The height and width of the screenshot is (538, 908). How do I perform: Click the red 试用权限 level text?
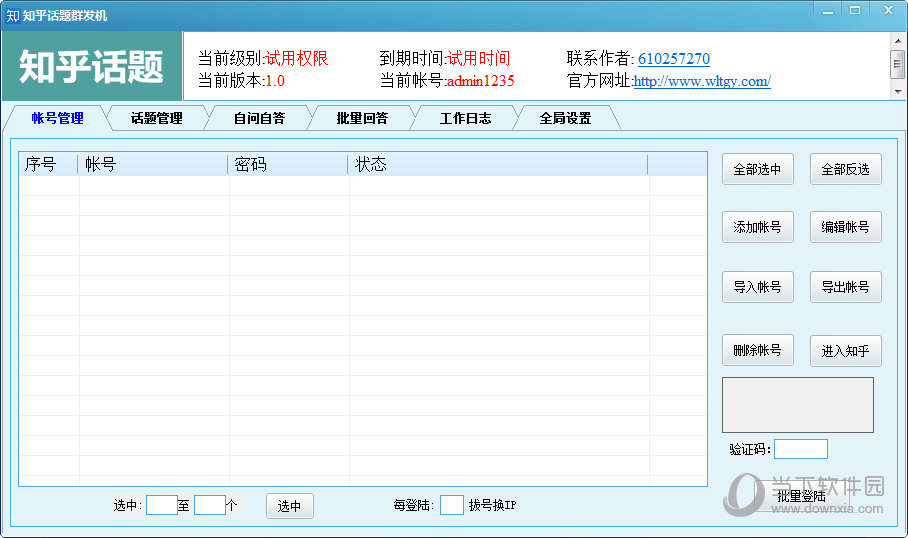[x=296, y=58]
